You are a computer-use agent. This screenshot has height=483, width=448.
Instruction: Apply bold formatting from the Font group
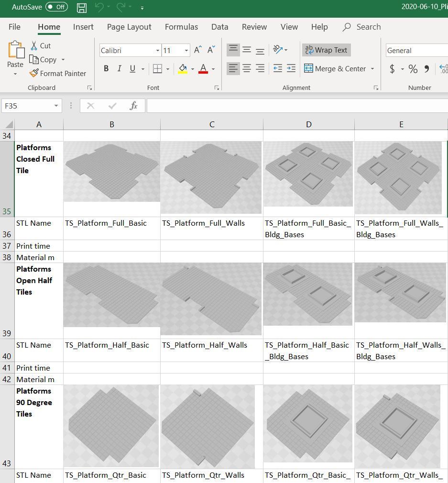(x=106, y=68)
